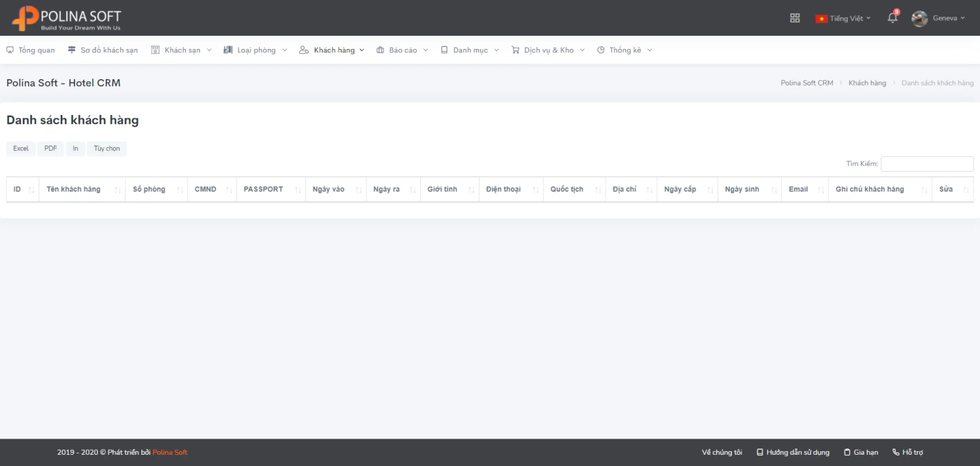This screenshot has width=980, height=466.
Task: Sort by Ngày vào column
Action: (336, 189)
